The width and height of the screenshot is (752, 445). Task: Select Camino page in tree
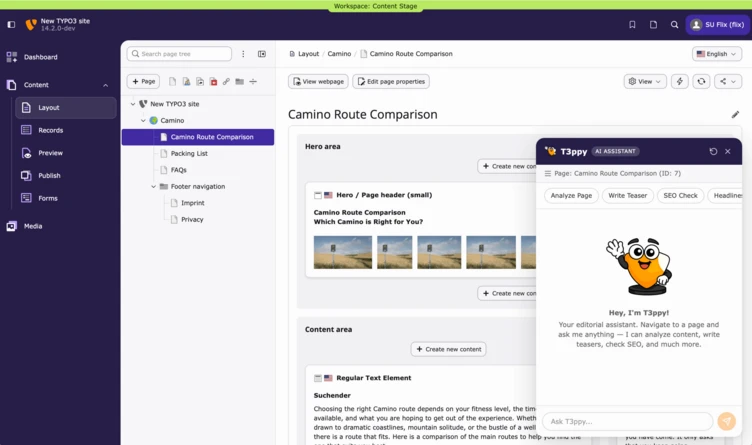click(172, 120)
